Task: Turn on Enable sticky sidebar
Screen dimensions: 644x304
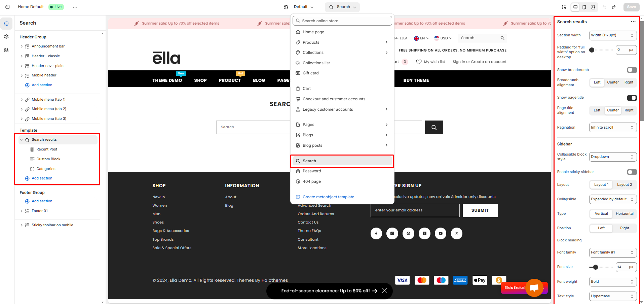Action: point(632,172)
